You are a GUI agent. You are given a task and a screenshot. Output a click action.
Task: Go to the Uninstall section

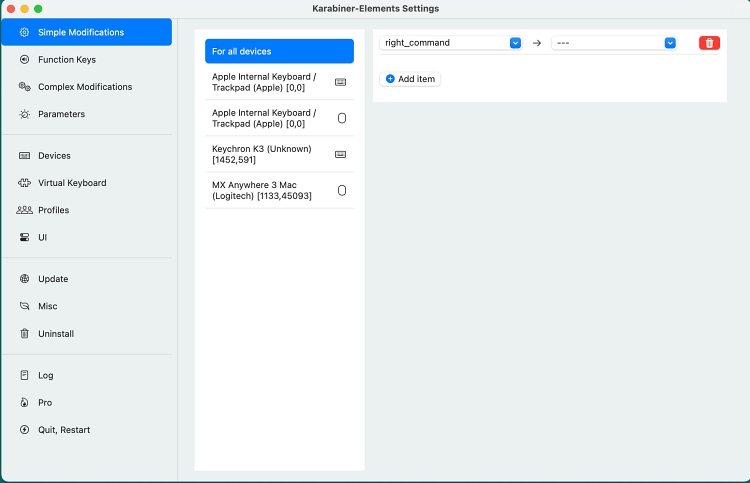87,333
